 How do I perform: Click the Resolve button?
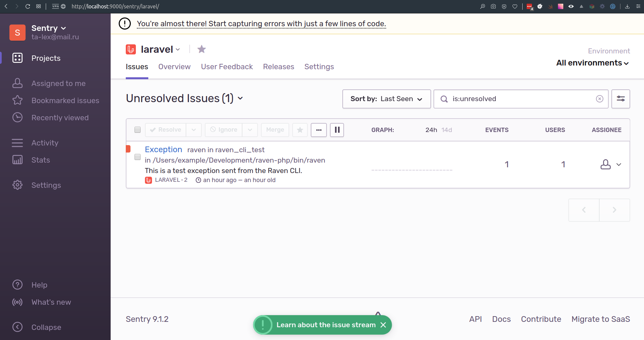tap(165, 130)
